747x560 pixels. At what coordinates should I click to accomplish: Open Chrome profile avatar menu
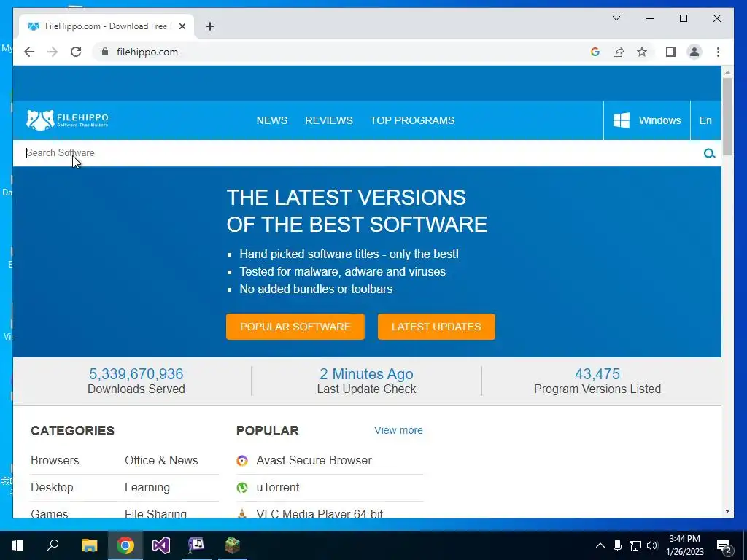click(694, 52)
